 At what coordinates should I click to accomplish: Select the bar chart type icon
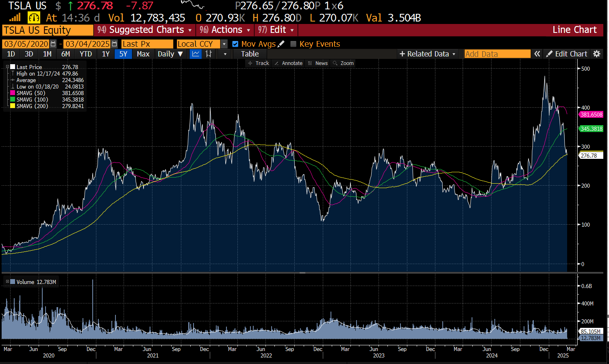pos(209,54)
